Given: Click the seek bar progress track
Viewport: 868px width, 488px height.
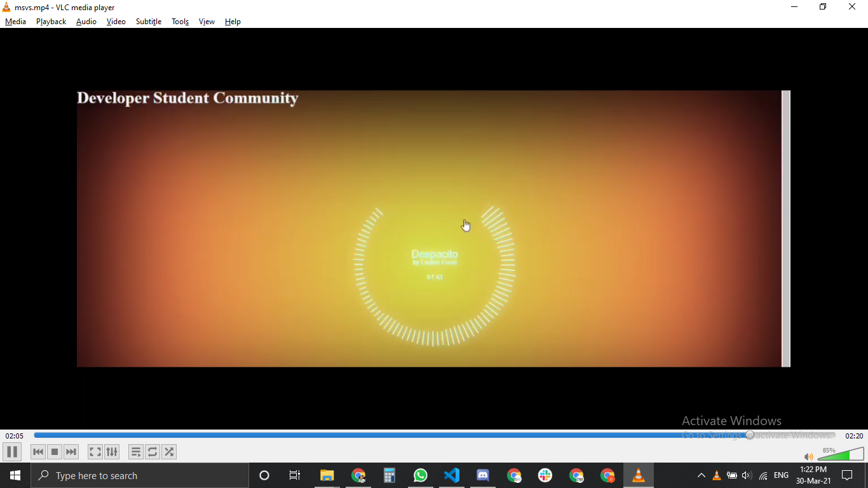Looking at the screenshot, I should (x=435, y=435).
